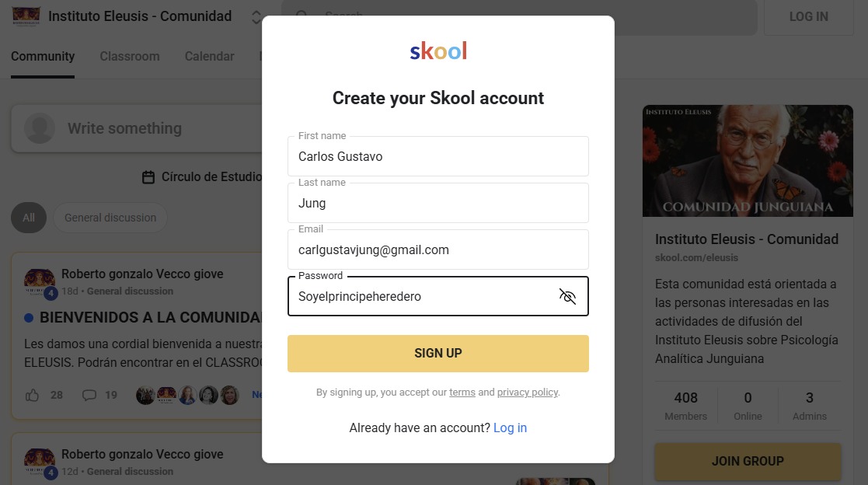Viewport: 868px width, 485px height.
Task: Open the privacy policy link
Action: point(528,393)
